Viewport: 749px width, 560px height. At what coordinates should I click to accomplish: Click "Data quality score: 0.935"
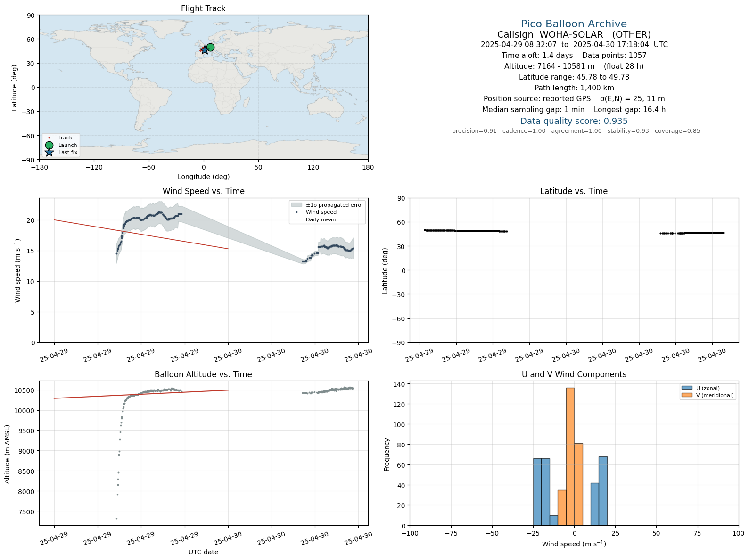coord(574,121)
